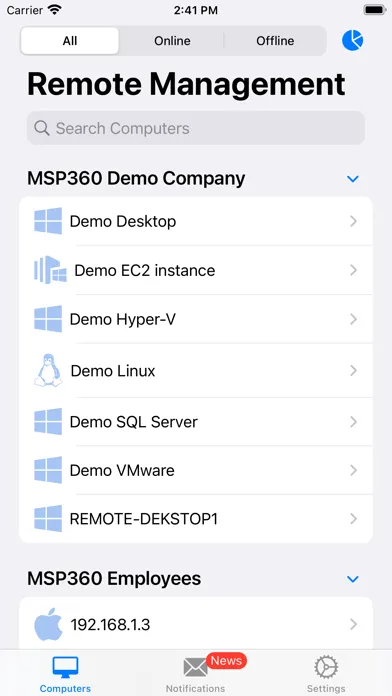Click Windows icon beside REMOTE-DEKSTOP1

pyautogui.click(x=48, y=518)
